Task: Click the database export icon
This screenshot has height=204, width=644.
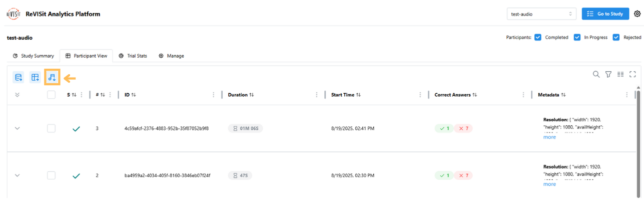Action: [x=19, y=77]
